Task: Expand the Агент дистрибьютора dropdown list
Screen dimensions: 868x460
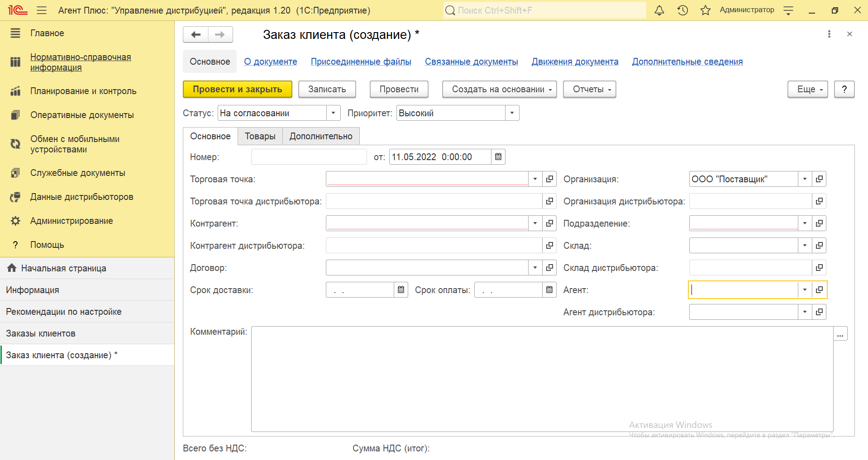Action: (805, 312)
